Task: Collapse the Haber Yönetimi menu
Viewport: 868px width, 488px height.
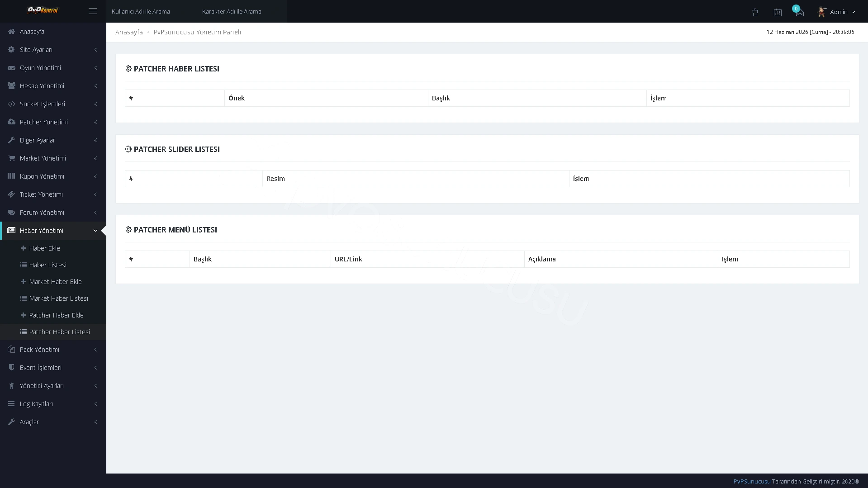Action: point(53,231)
